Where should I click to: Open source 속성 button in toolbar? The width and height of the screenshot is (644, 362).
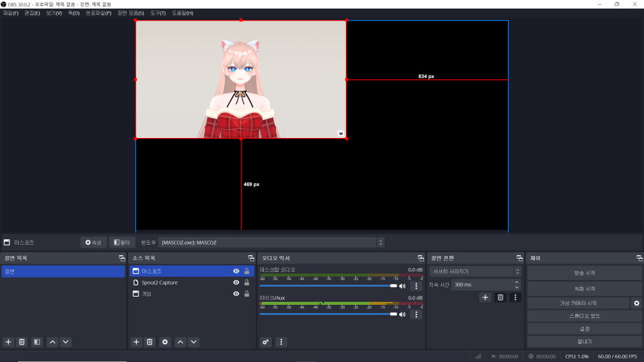click(x=93, y=243)
